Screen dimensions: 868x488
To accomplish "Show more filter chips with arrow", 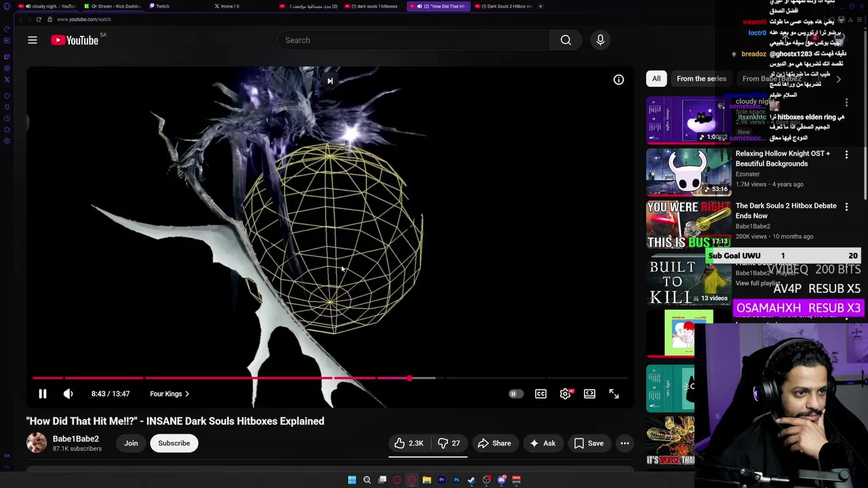I will point(838,79).
